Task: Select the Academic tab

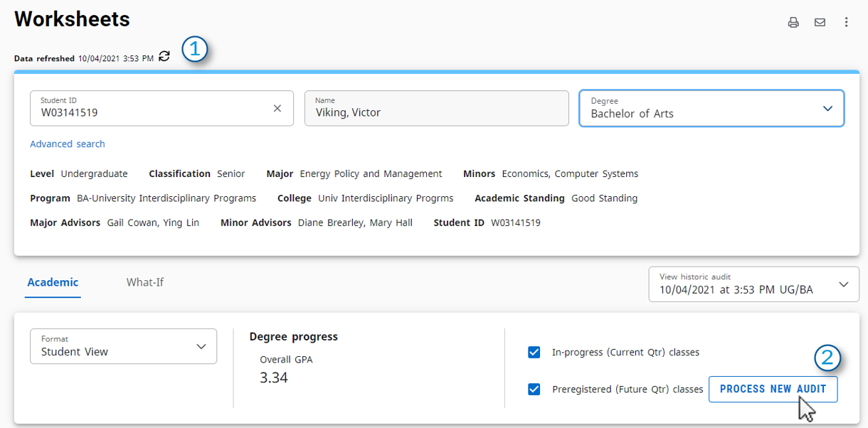Action: (53, 282)
